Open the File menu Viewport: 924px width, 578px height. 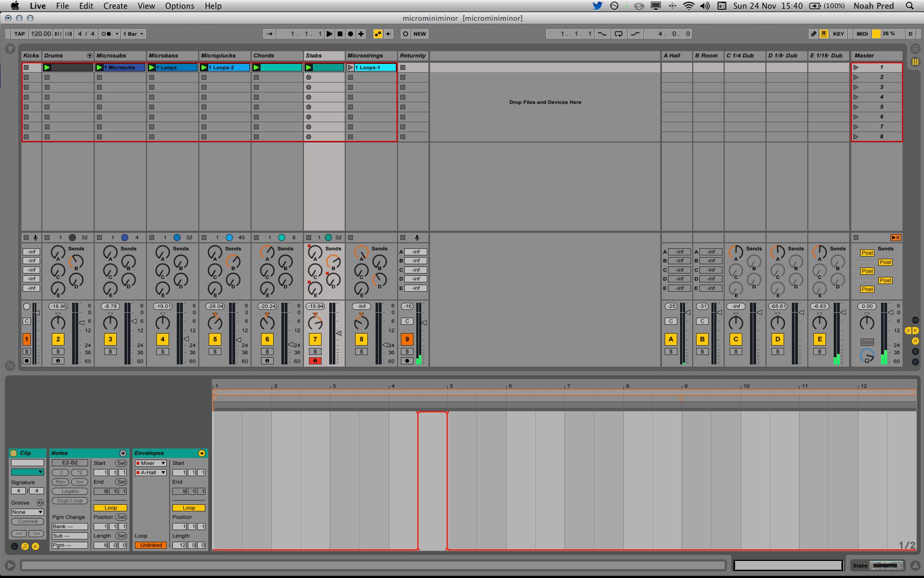click(62, 6)
